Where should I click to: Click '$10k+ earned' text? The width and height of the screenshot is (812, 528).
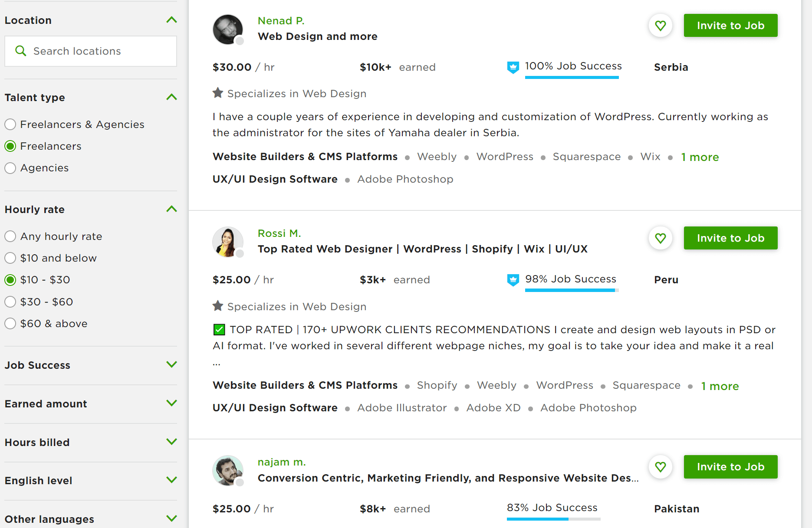point(398,67)
